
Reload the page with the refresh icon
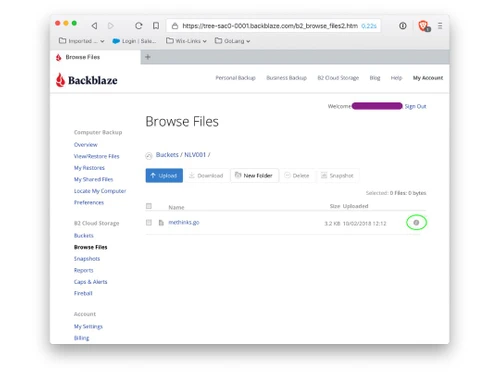[x=139, y=26]
